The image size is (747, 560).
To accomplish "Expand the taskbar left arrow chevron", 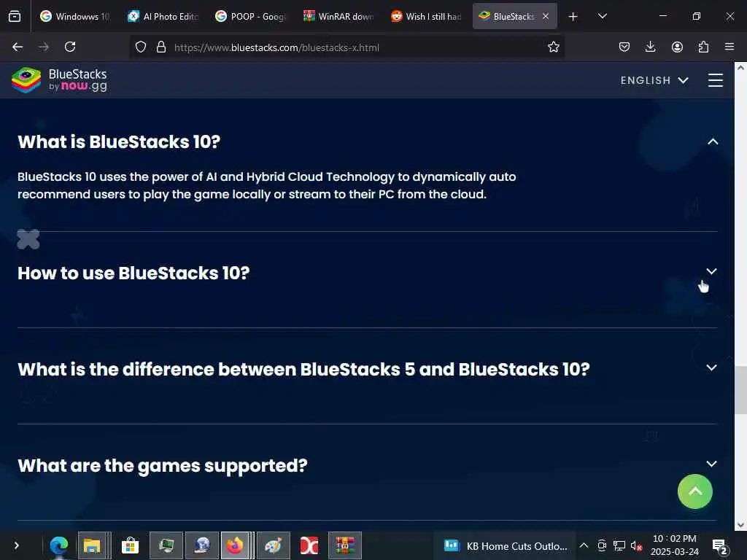I will pos(16,545).
